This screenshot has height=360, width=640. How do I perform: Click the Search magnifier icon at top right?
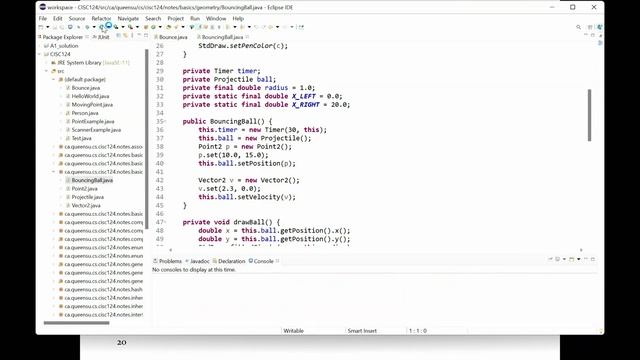[578, 27]
